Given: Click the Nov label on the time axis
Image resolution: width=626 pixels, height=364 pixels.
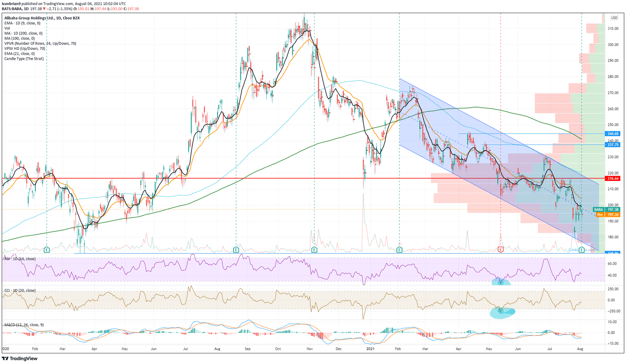Looking at the screenshot, I should [310, 349].
